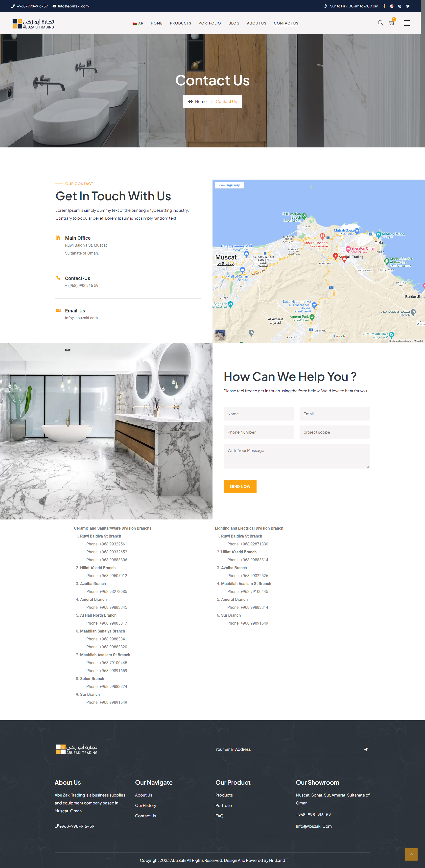Switch language to AR
The height and width of the screenshot is (868, 425).
[138, 23]
